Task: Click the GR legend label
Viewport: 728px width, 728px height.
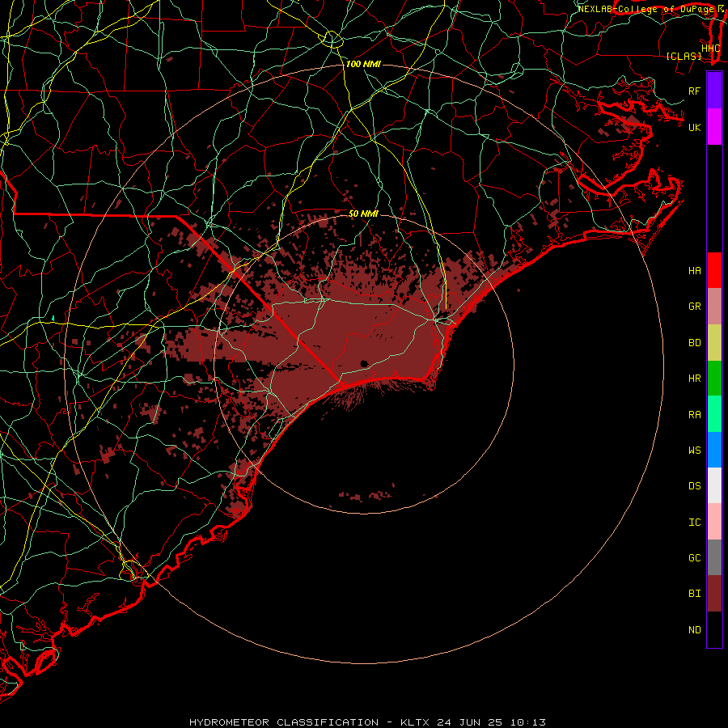Action: pos(694,307)
